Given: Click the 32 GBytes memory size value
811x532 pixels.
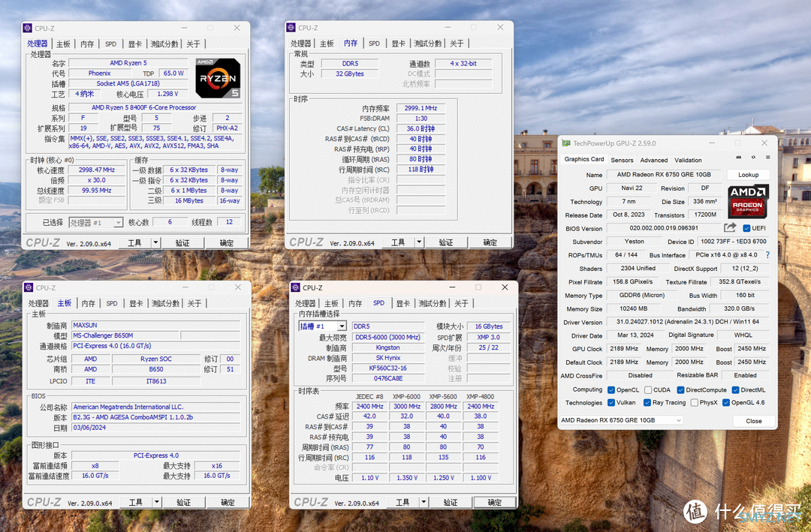Looking at the screenshot, I should point(350,74).
